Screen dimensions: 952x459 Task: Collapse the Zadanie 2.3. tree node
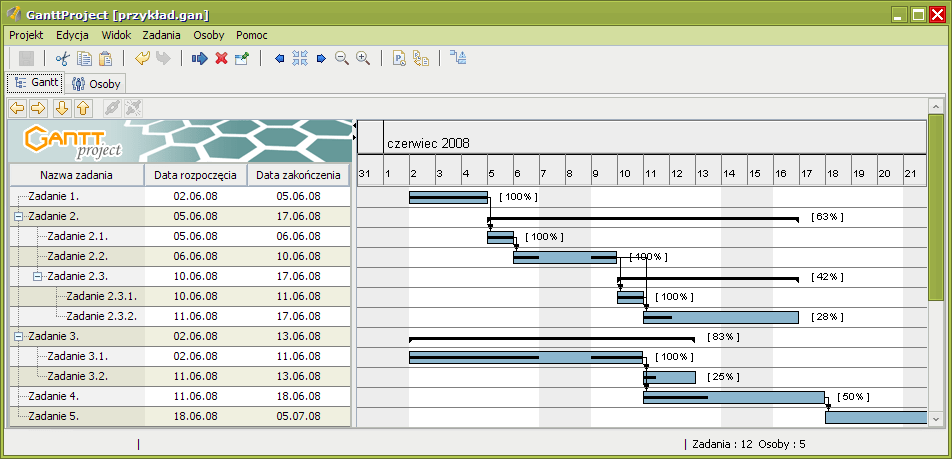[38, 276]
